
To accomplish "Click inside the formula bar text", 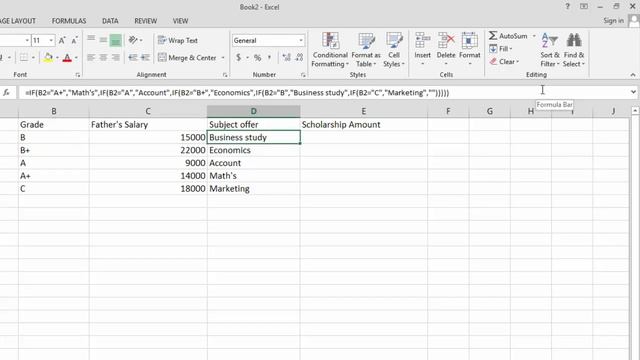I will click(237, 93).
